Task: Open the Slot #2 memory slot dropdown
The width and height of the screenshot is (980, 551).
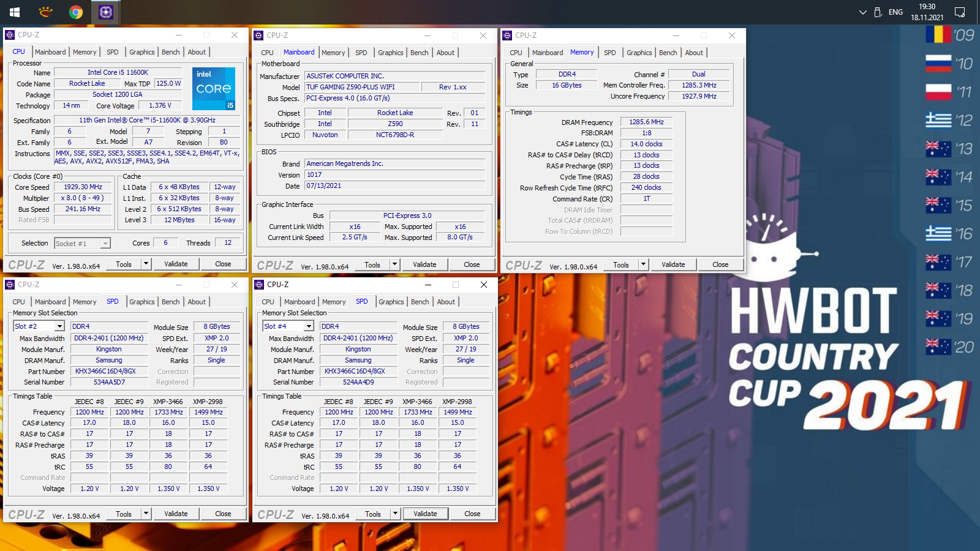Action: pyautogui.click(x=59, y=326)
